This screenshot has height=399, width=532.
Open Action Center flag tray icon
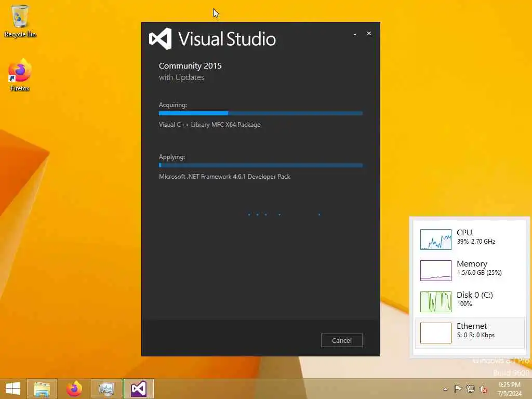point(458,389)
